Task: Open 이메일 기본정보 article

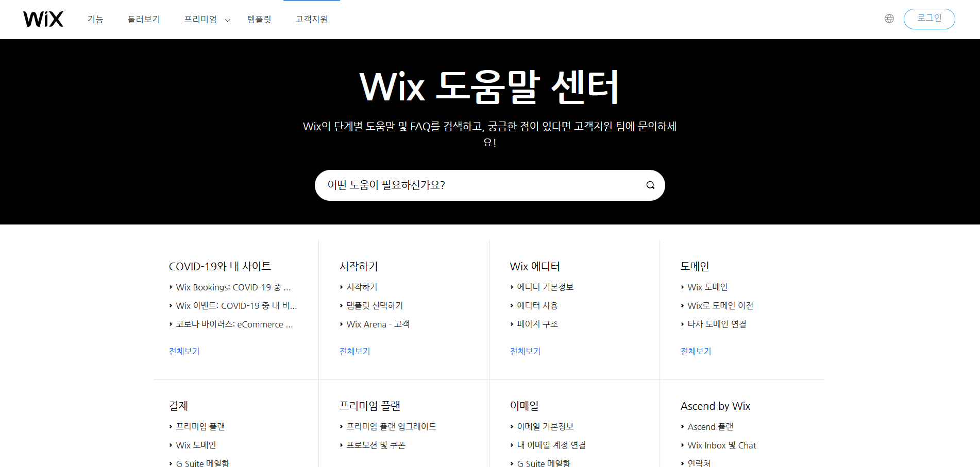Action: click(x=545, y=426)
